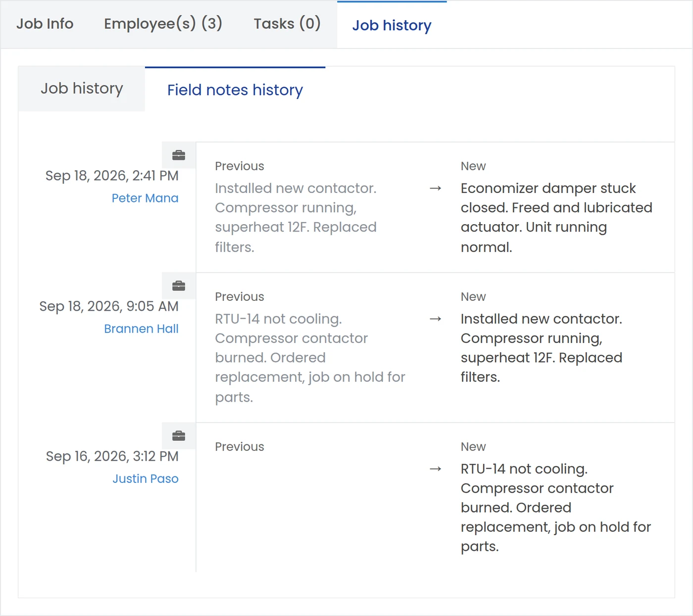Click arrow before new note in Justin Paso entry

(x=436, y=469)
